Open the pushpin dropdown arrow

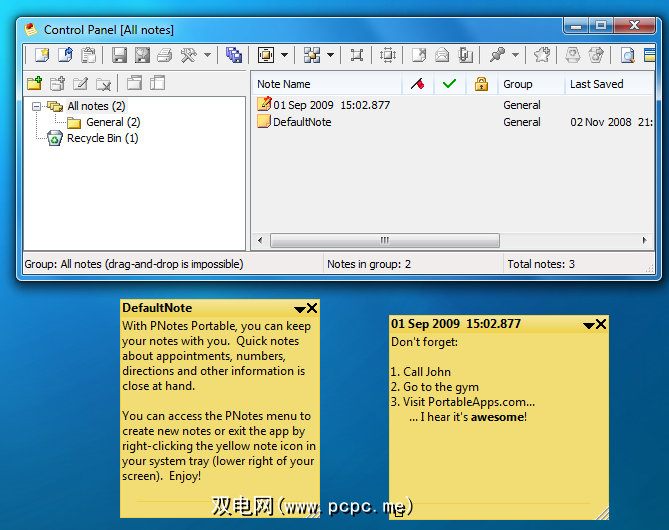click(x=515, y=55)
